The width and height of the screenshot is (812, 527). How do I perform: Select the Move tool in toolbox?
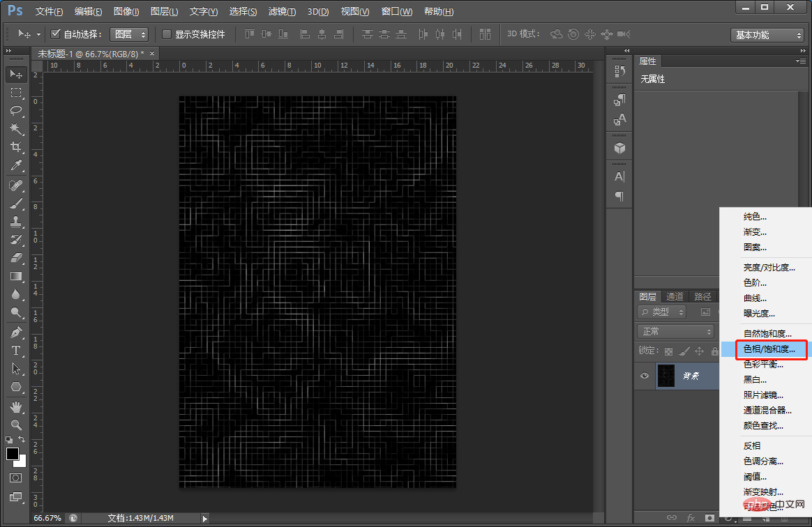16,75
